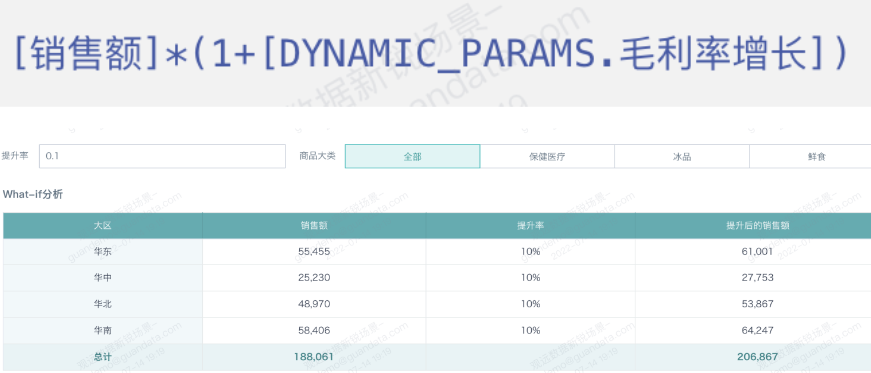Screen dimensions: 871x373
Task: Select the 保健医疗 category filter
Action: tap(547, 156)
